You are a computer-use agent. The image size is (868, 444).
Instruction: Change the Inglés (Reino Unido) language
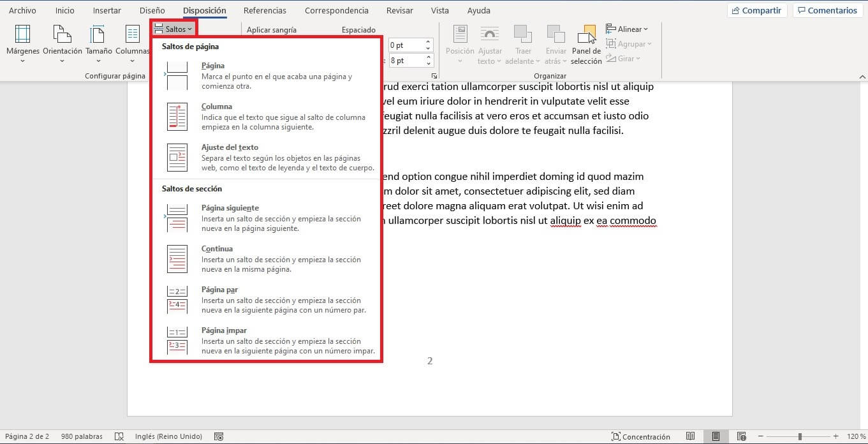tap(168, 436)
